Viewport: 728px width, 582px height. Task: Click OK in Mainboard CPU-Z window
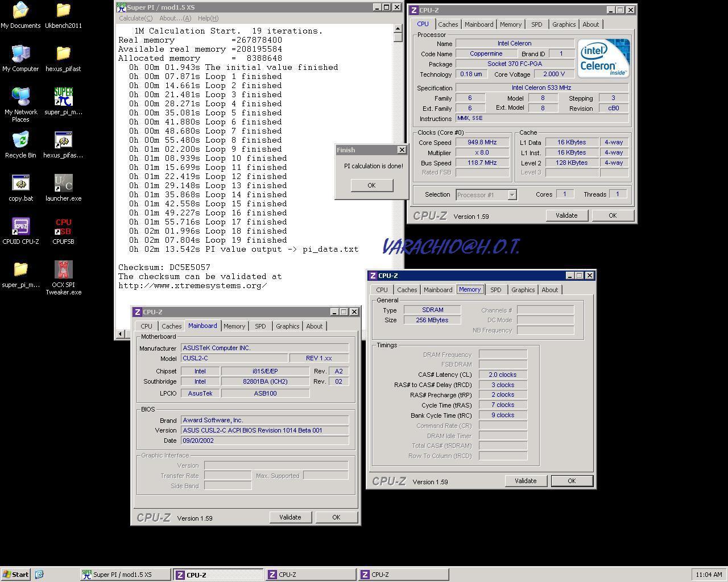tap(336, 517)
